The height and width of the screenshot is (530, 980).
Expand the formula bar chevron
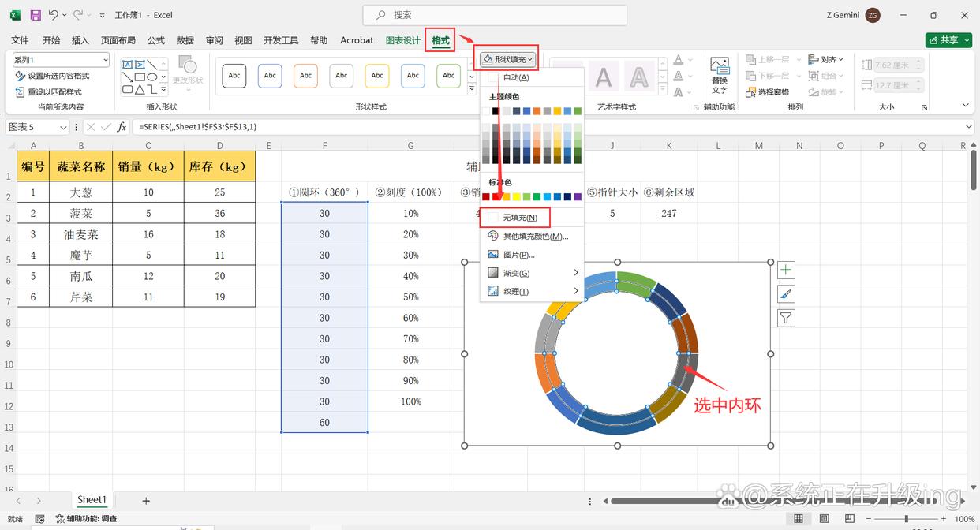[969, 127]
